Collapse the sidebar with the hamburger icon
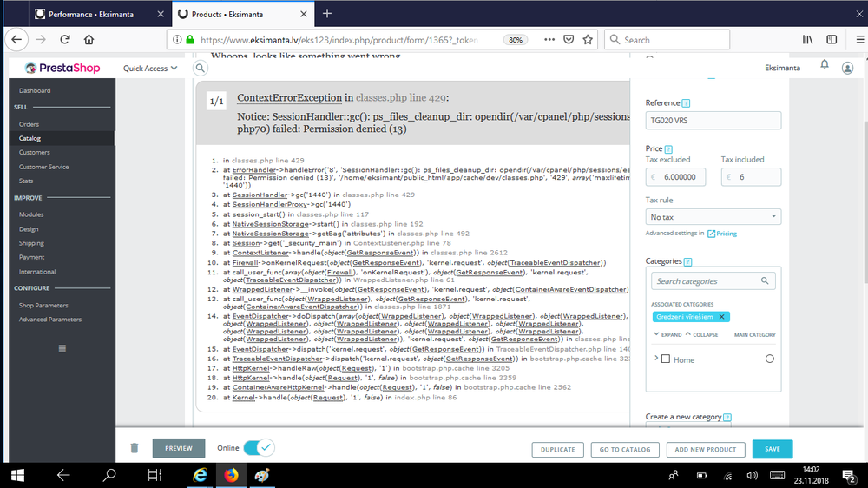The image size is (868, 488). point(62,348)
